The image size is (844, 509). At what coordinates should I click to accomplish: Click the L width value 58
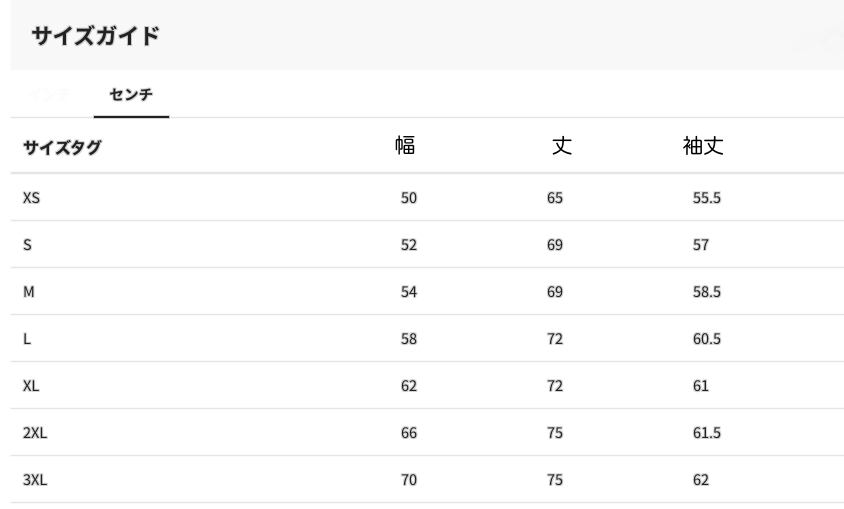[x=409, y=339]
